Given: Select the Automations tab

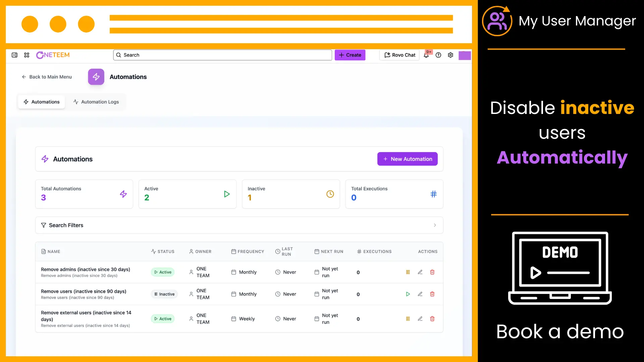Looking at the screenshot, I should point(42,102).
